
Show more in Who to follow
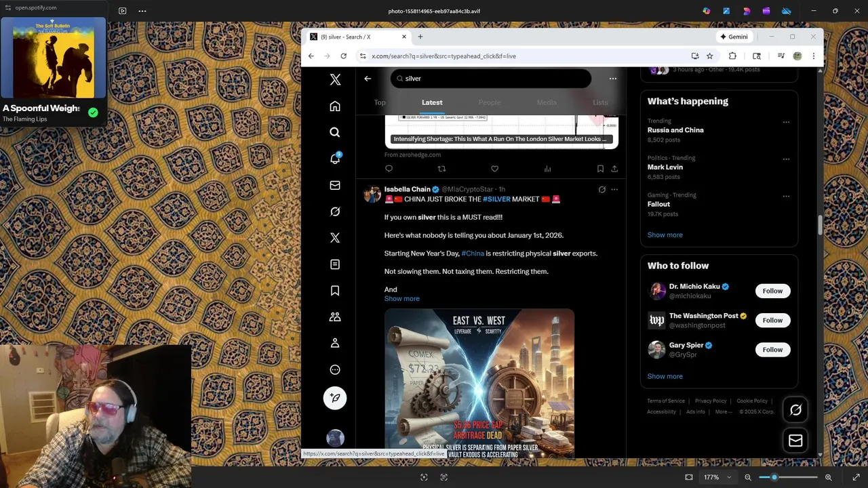point(665,377)
